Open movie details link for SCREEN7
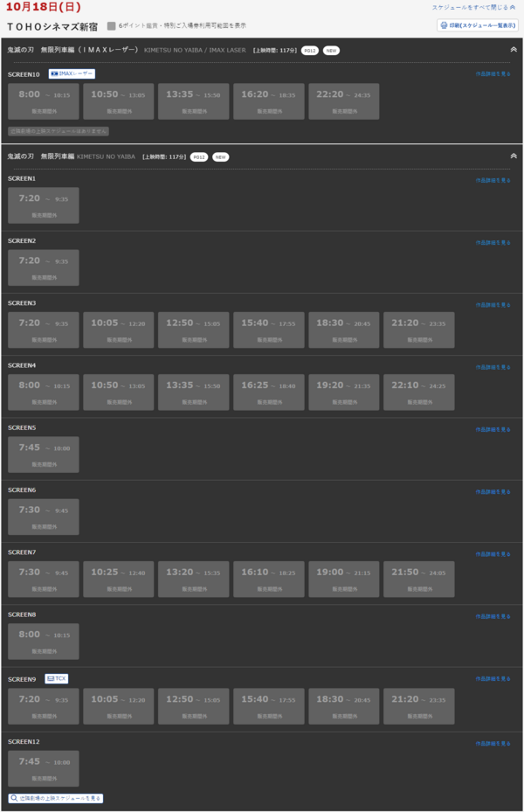 493,554
